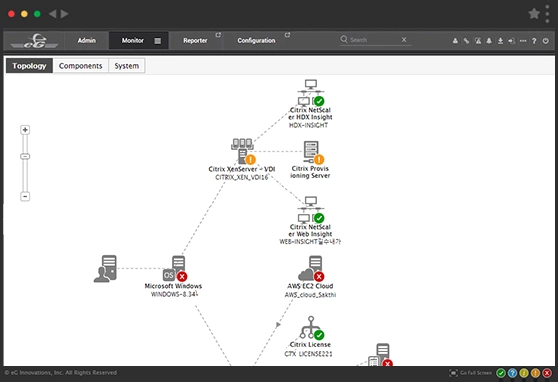The image size is (558, 382).
Task: Click the green normal state status icon
Action: click(501, 373)
